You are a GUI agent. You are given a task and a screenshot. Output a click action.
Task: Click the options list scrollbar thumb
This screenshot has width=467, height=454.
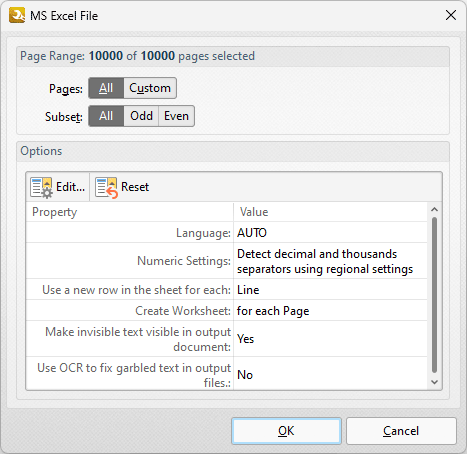point(434,295)
